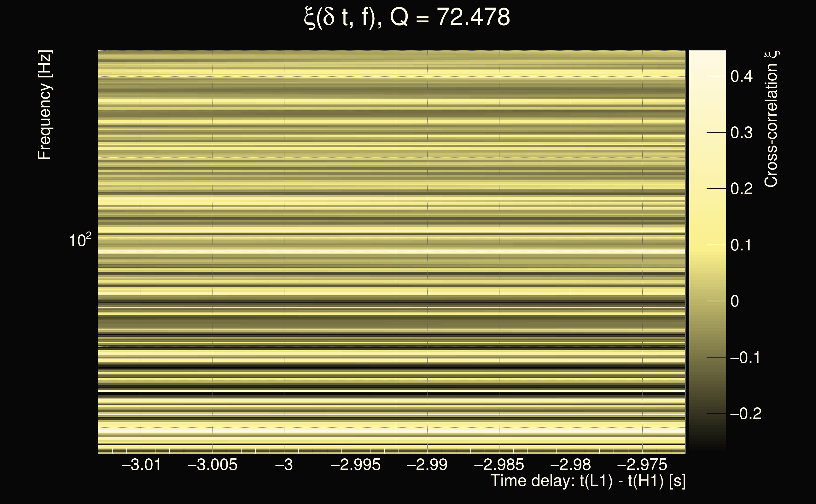Click the 0 colorbar tick label
This screenshot has width=816, height=504.
pyautogui.click(x=735, y=301)
